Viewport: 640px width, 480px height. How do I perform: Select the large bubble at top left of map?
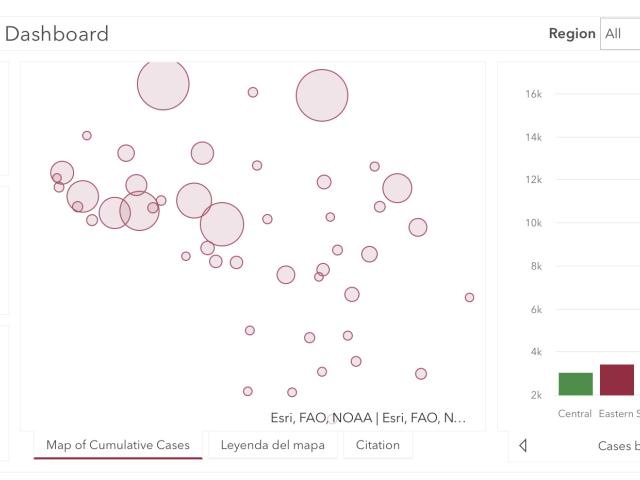(x=163, y=84)
